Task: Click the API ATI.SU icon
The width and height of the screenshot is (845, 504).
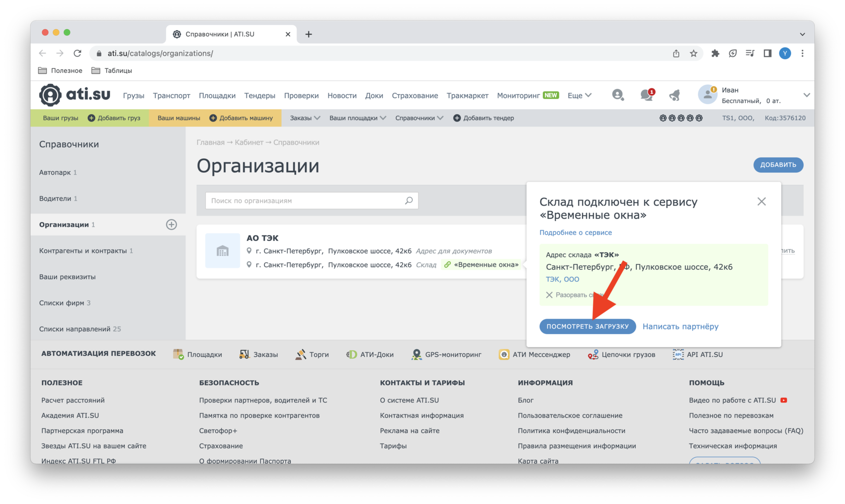Action: (x=678, y=354)
